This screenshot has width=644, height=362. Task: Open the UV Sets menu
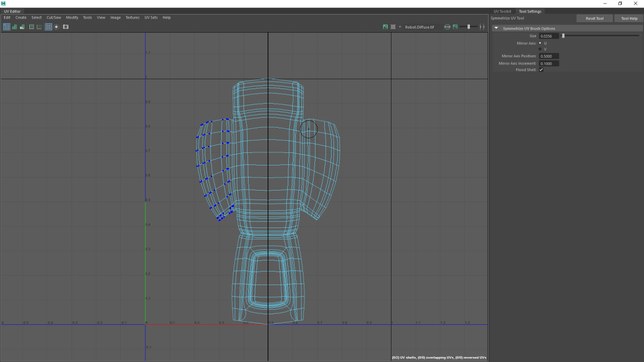[151, 17]
